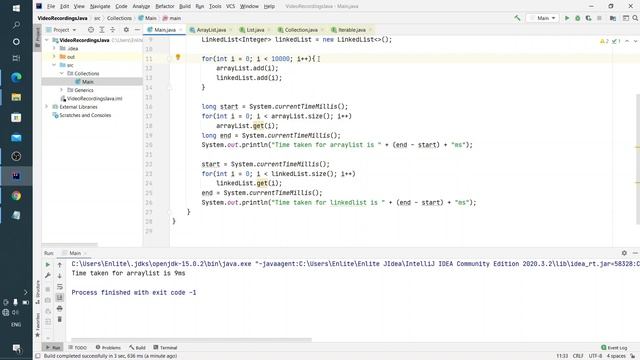The height and width of the screenshot is (360, 640).
Task: Collapse the Collections package
Action: pos(62,73)
